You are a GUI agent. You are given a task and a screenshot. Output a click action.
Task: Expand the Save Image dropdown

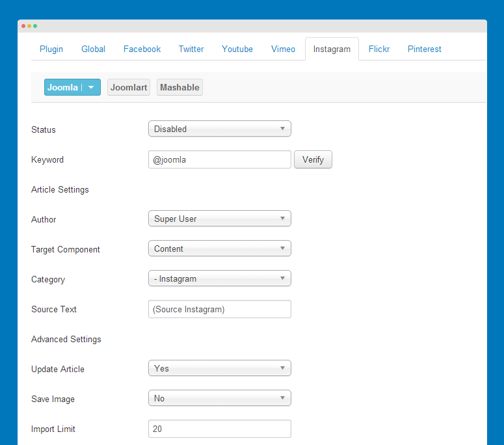point(220,398)
